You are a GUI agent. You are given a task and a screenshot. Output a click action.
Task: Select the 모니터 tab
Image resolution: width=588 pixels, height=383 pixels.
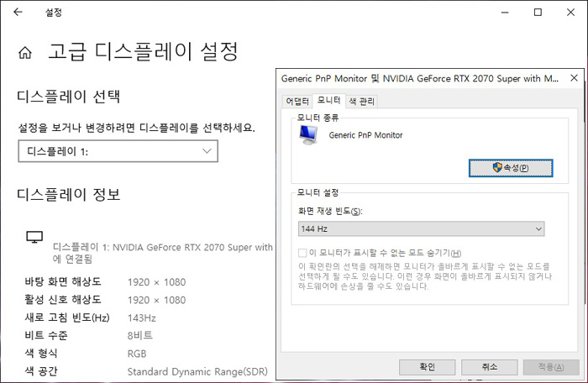tap(328, 101)
